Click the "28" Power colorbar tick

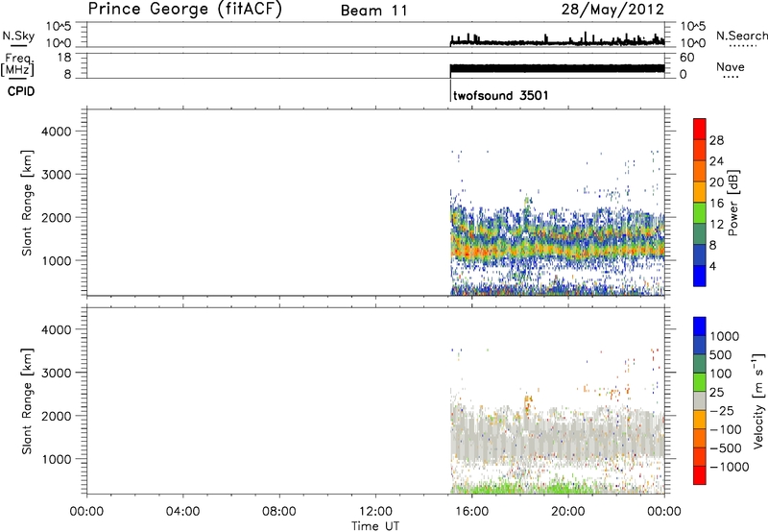[716, 140]
